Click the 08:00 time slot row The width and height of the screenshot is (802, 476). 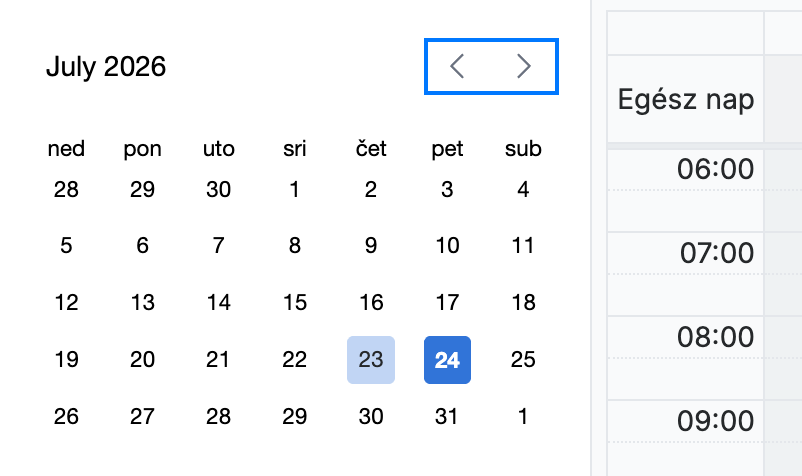click(705, 358)
